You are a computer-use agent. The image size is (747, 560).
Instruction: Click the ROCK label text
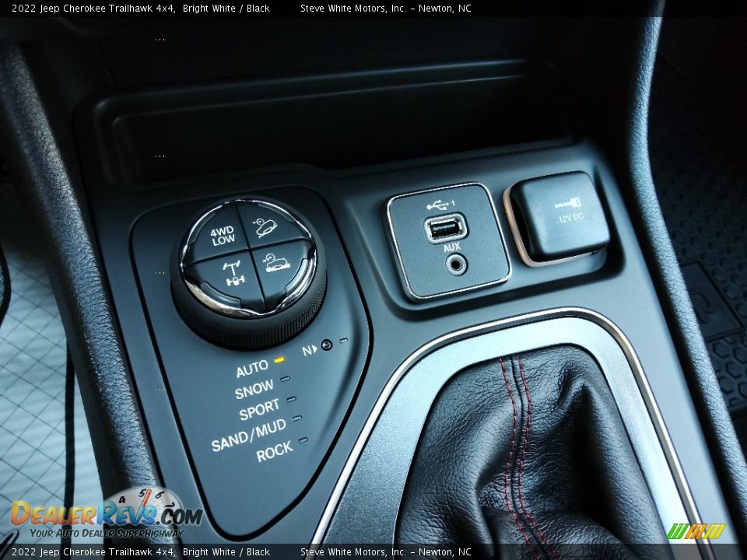[x=275, y=451]
